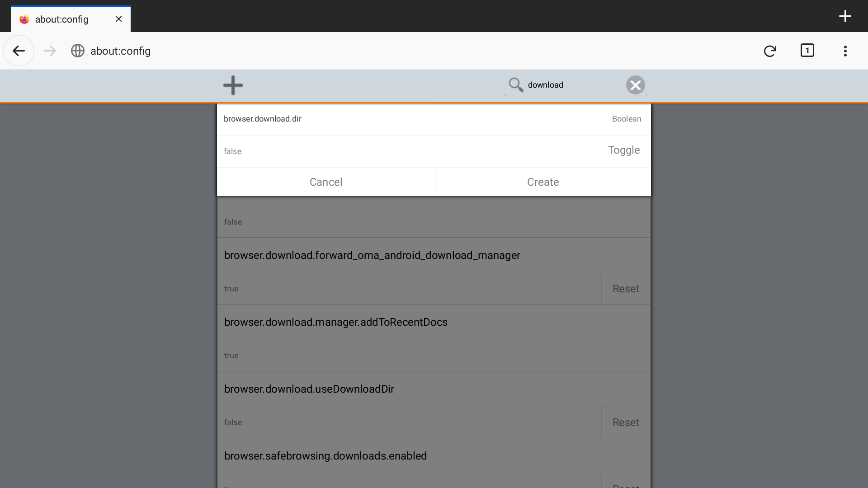Select the about:config tab
The image size is (868, 488).
62,19
